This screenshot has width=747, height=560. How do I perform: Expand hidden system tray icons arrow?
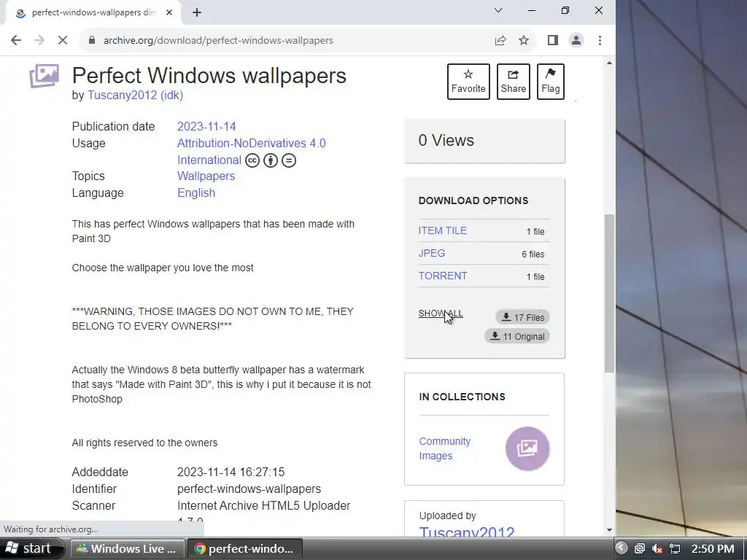tap(622, 548)
